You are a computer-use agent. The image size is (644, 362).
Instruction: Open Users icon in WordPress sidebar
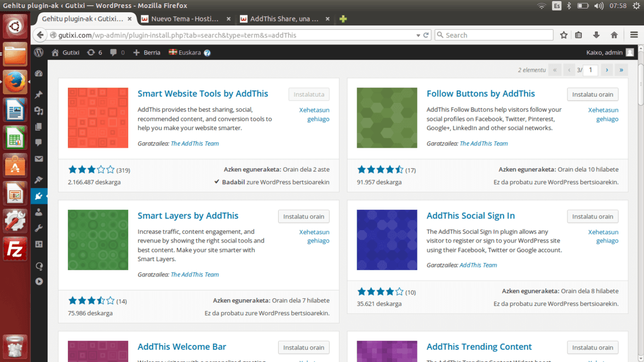pyautogui.click(x=39, y=212)
